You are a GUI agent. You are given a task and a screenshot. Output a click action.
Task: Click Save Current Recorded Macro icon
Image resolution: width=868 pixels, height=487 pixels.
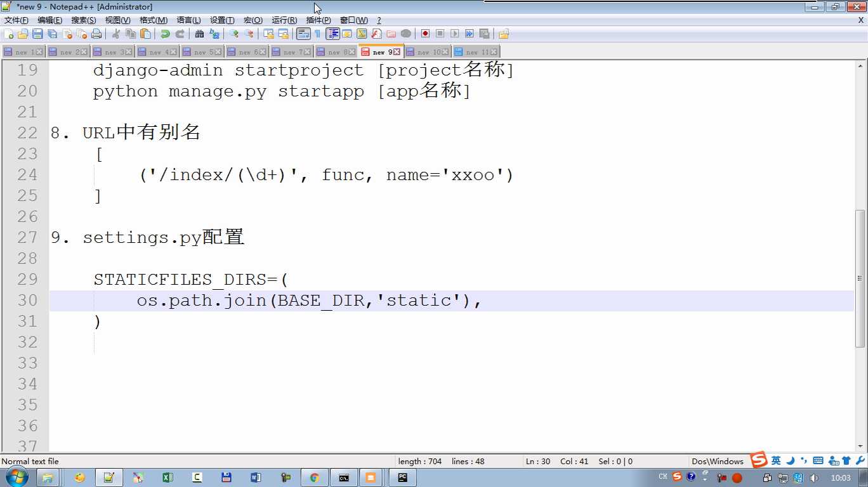click(x=484, y=34)
